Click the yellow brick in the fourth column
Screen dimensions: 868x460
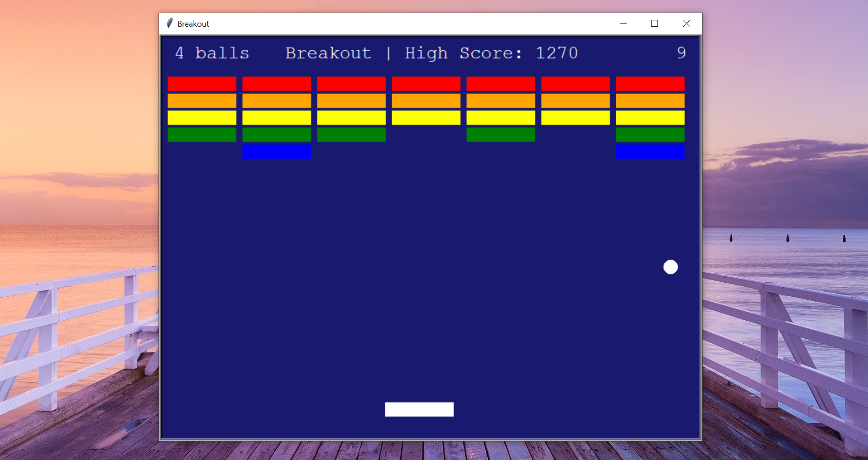click(426, 118)
